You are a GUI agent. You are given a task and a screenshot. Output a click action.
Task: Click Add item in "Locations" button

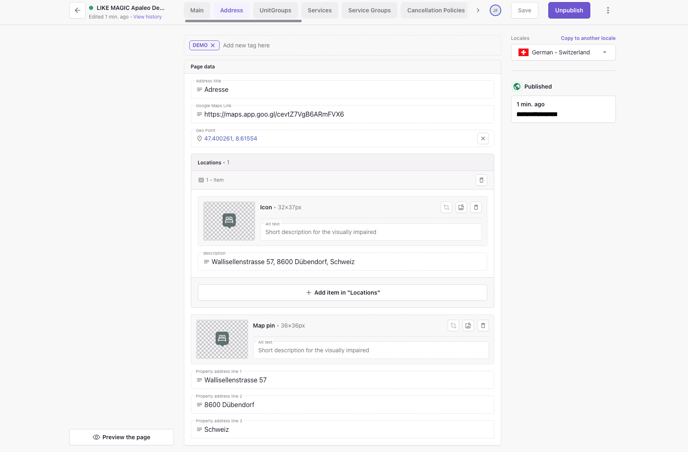[x=342, y=292]
